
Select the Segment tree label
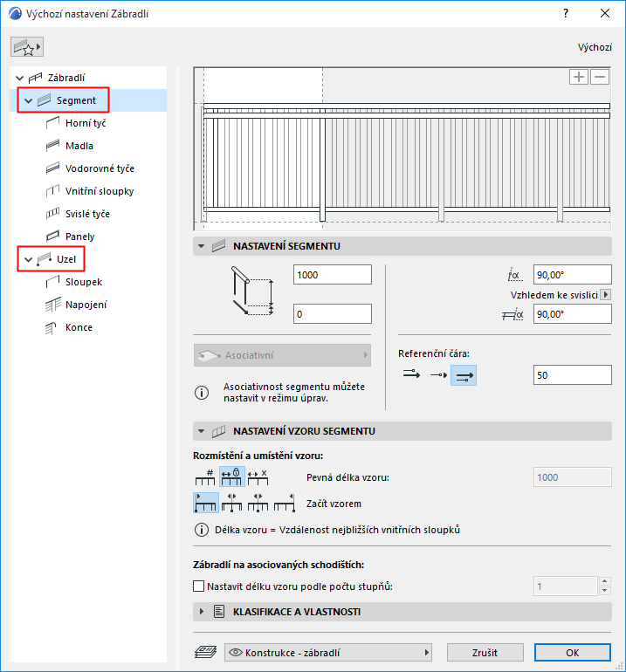coord(76,100)
